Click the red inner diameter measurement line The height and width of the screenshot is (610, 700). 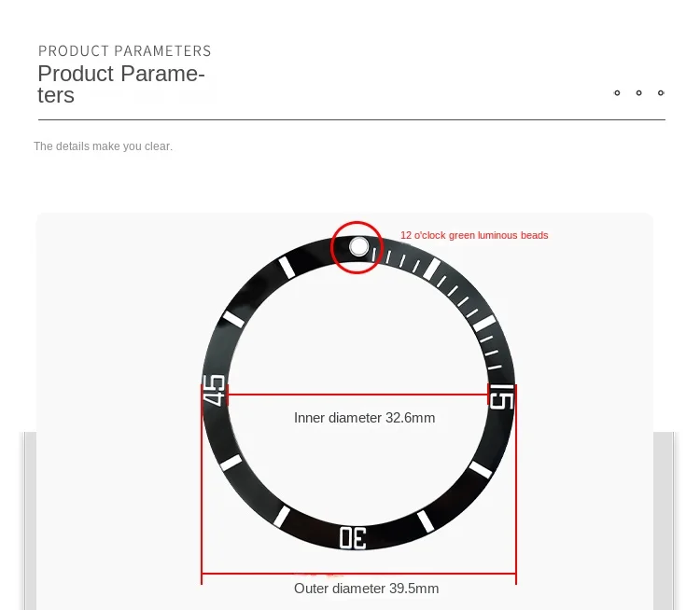click(x=357, y=395)
